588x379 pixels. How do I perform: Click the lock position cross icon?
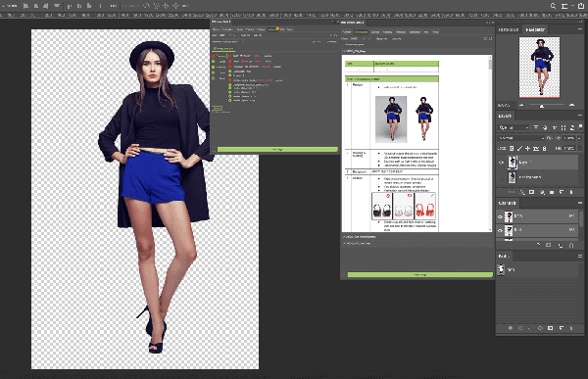[527, 149]
